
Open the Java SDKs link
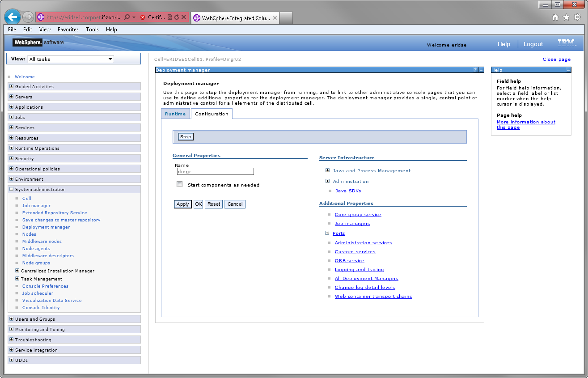tap(348, 191)
